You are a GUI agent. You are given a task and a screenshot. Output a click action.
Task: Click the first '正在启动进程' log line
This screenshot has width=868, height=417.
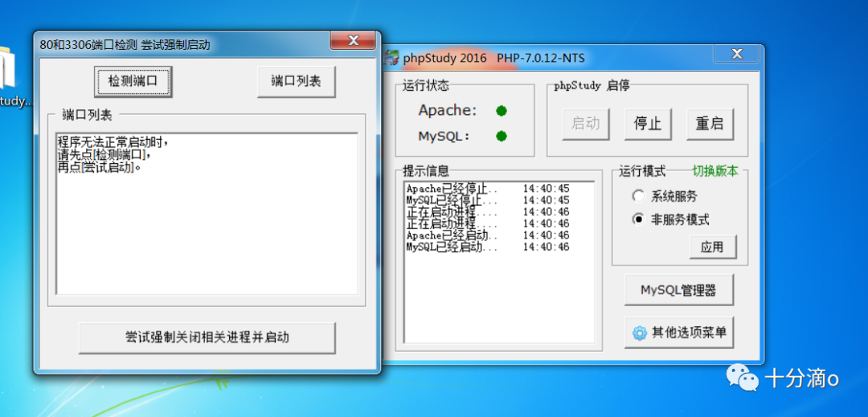487,212
